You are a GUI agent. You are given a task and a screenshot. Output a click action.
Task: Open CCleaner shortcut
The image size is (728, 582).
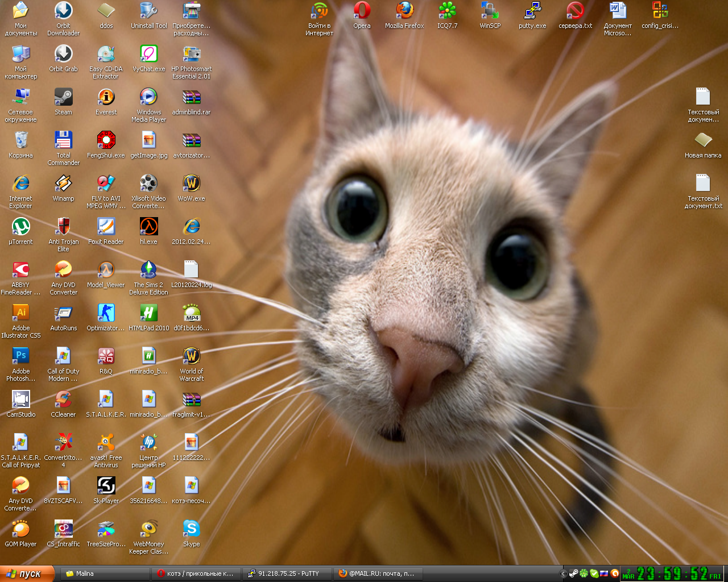point(63,400)
